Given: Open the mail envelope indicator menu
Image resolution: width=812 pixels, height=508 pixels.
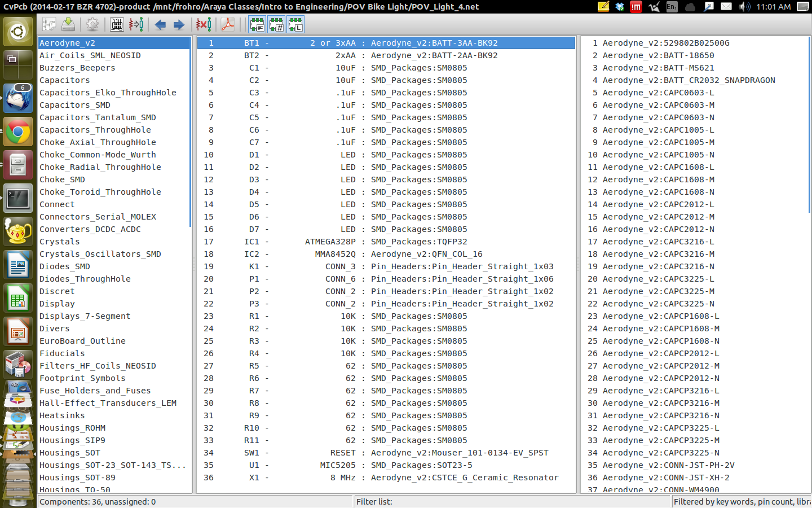Looking at the screenshot, I should tap(726, 7).
